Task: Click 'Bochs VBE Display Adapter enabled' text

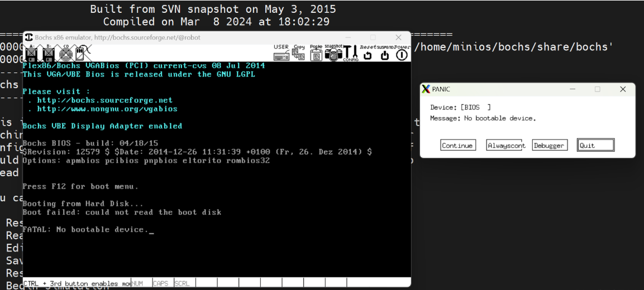Action: pyautogui.click(x=102, y=126)
